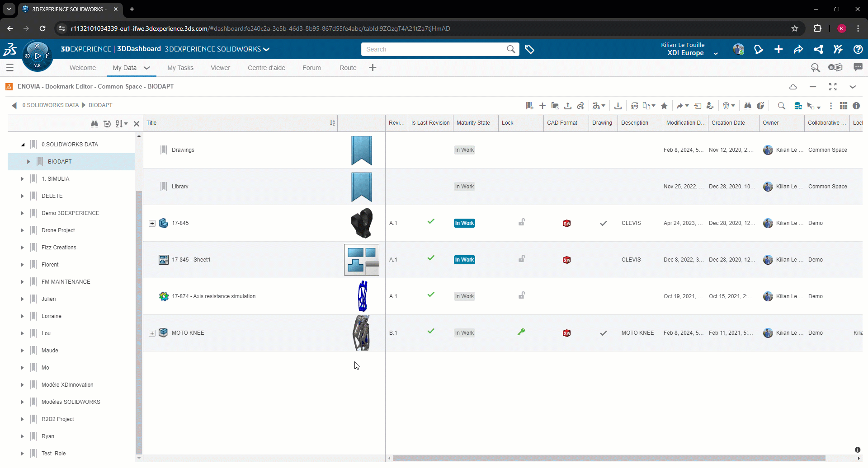Viewport: 868px width, 468px height.
Task: Open the notifications bell icon
Action: (758, 49)
